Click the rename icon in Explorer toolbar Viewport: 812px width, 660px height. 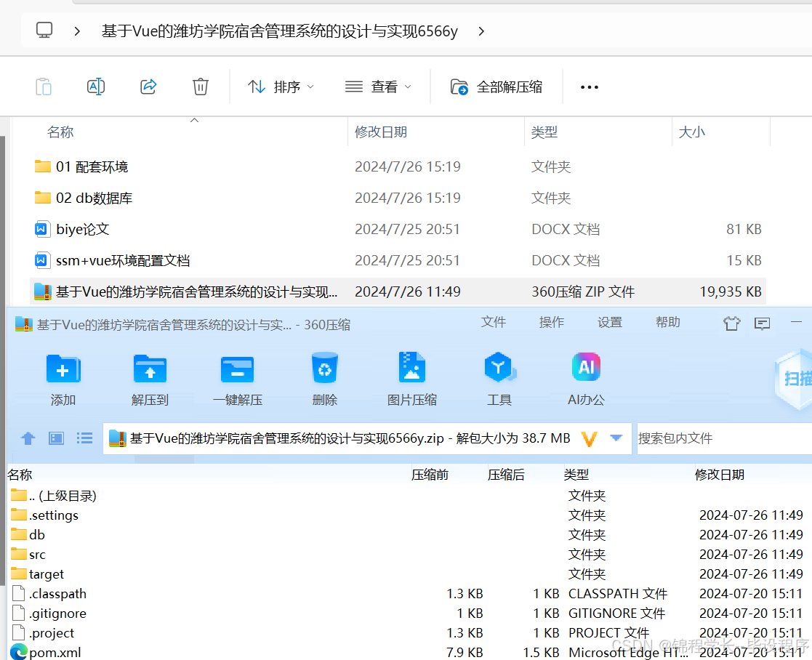point(96,86)
